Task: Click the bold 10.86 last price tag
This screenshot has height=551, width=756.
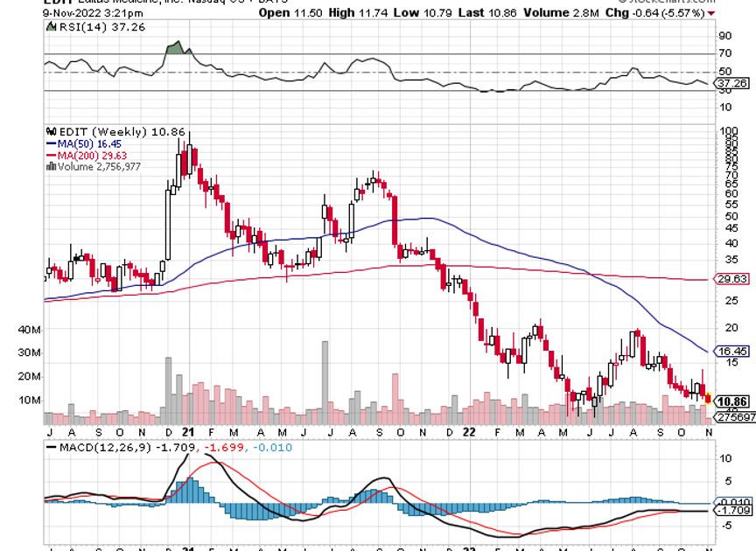Action: (x=731, y=401)
